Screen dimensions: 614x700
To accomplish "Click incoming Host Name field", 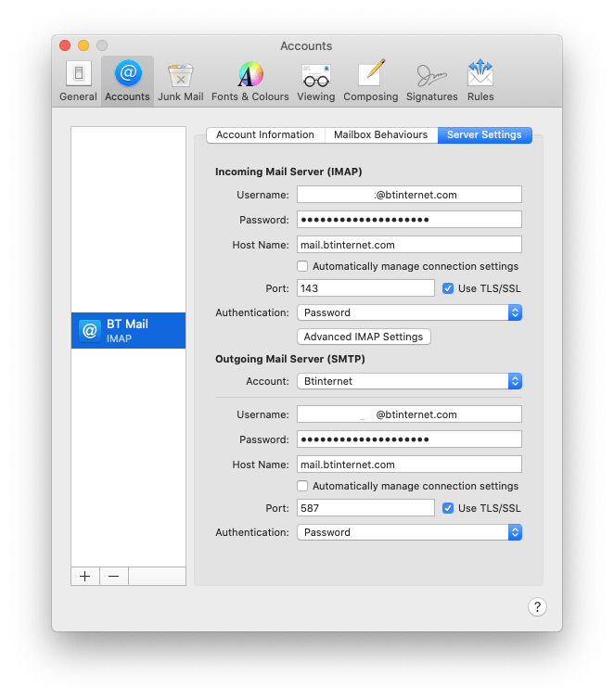I will click(x=409, y=245).
